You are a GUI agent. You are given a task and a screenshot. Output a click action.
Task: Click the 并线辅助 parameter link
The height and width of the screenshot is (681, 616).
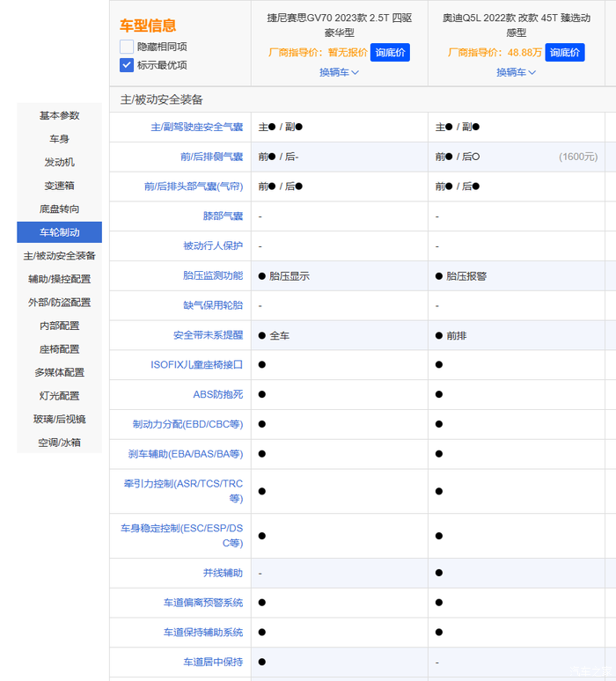[221, 573]
